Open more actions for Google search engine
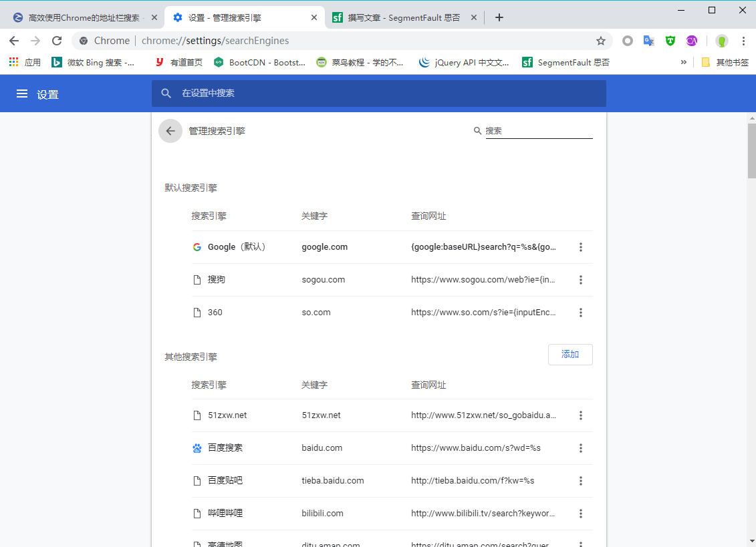Image resolution: width=756 pixels, height=547 pixels. coord(580,247)
